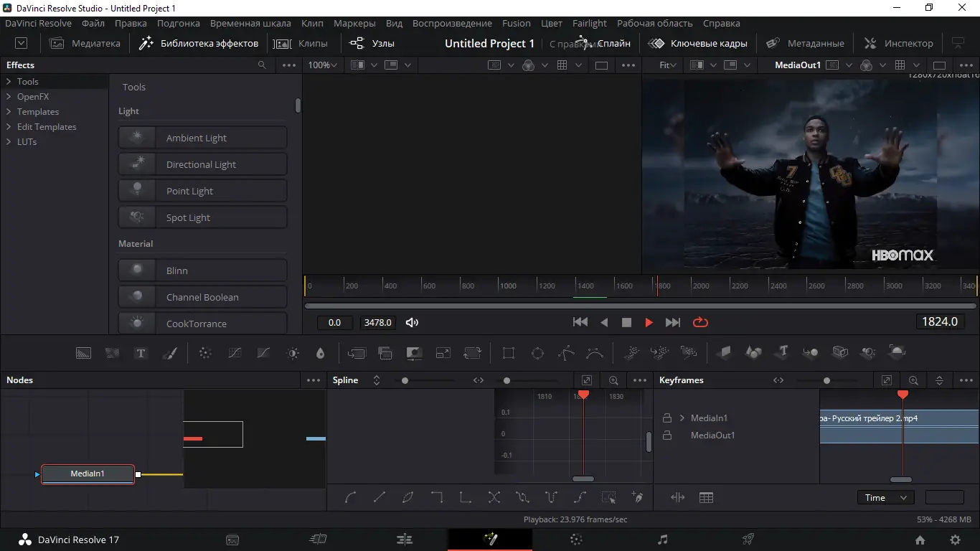Viewport: 980px width, 551px height.
Task: Click the Brightness Contrast tool icon
Action: 293,353
